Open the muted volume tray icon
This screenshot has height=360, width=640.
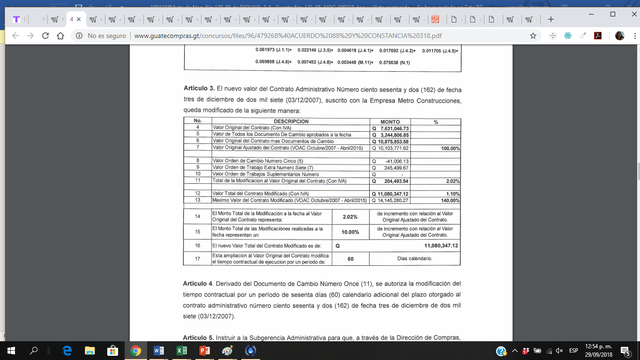pyautogui.click(x=560, y=351)
